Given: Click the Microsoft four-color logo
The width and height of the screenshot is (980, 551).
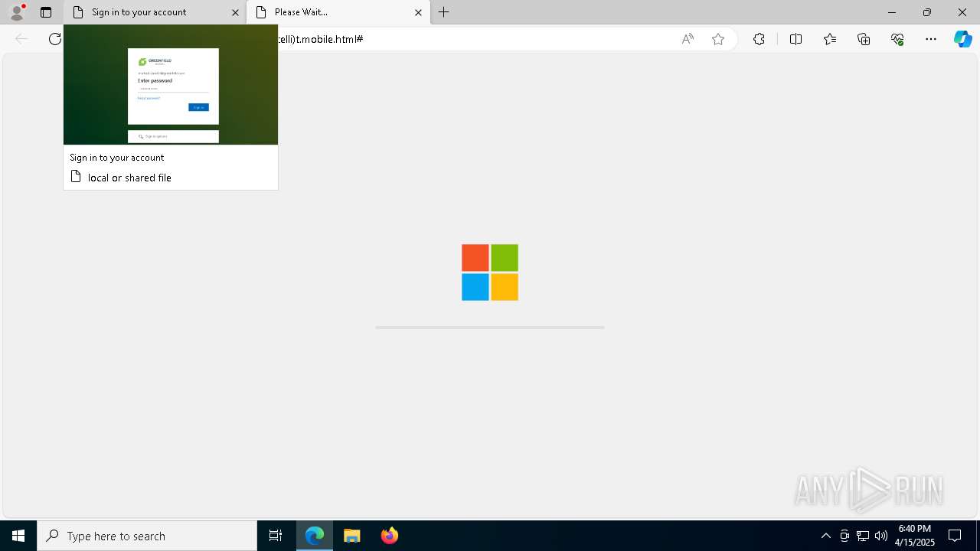Looking at the screenshot, I should click(490, 272).
